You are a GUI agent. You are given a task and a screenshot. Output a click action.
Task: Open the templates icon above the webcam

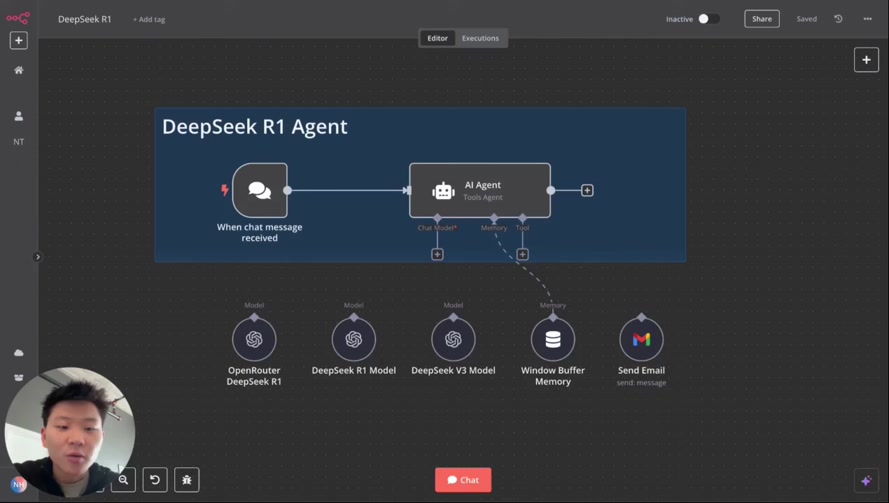(x=19, y=378)
